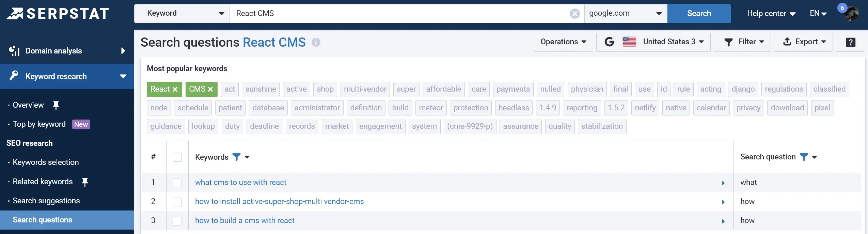
Task: Open the EN language dropdown
Action: [x=818, y=14]
